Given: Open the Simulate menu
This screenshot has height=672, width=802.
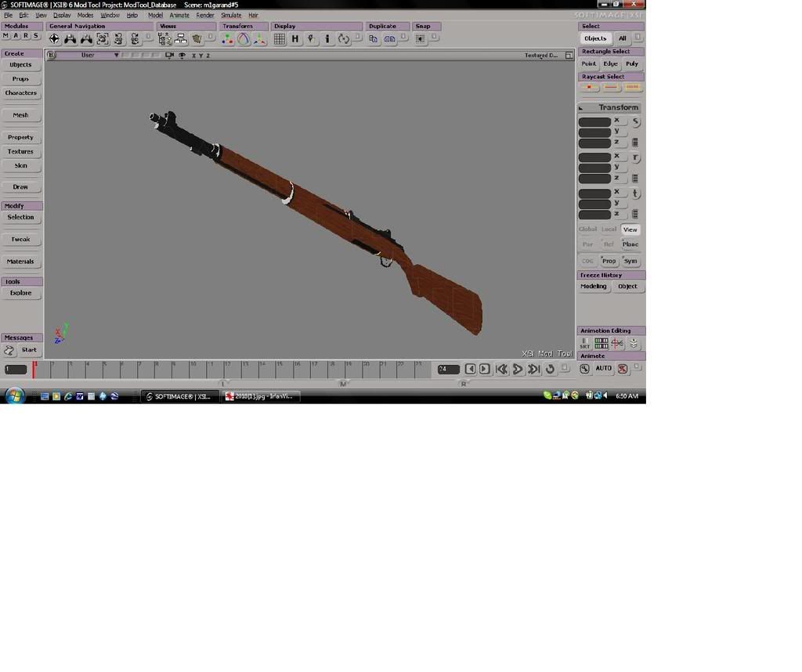Looking at the screenshot, I should click(x=231, y=16).
